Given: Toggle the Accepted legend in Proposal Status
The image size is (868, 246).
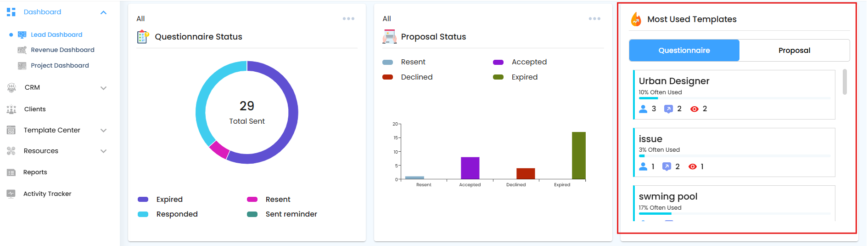Looking at the screenshot, I should (x=520, y=62).
